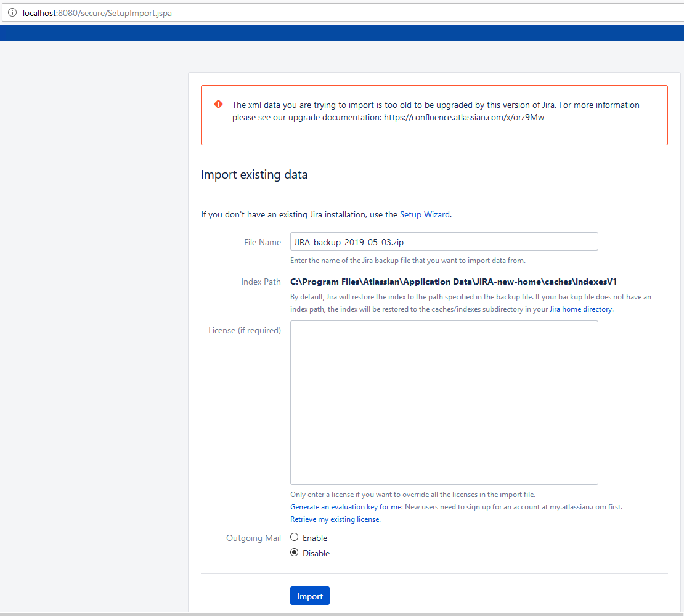
Task: Click the 'Import existing data' heading
Action: click(254, 174)
